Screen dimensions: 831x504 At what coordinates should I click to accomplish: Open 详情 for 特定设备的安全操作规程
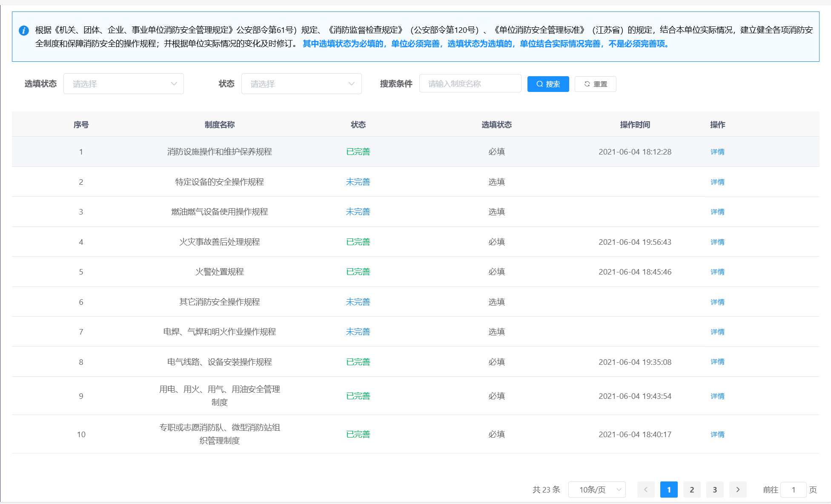(x=717, y=182)
